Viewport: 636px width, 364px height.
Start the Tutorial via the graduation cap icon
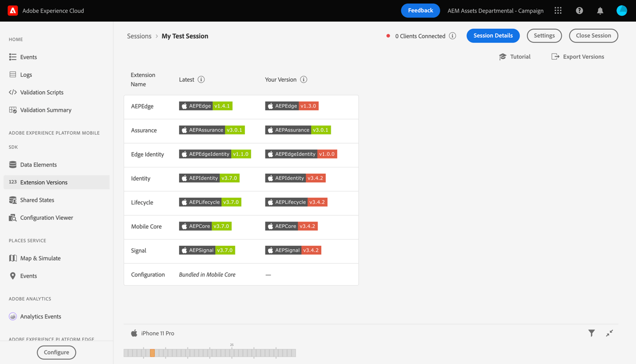[x=503, y=56]
